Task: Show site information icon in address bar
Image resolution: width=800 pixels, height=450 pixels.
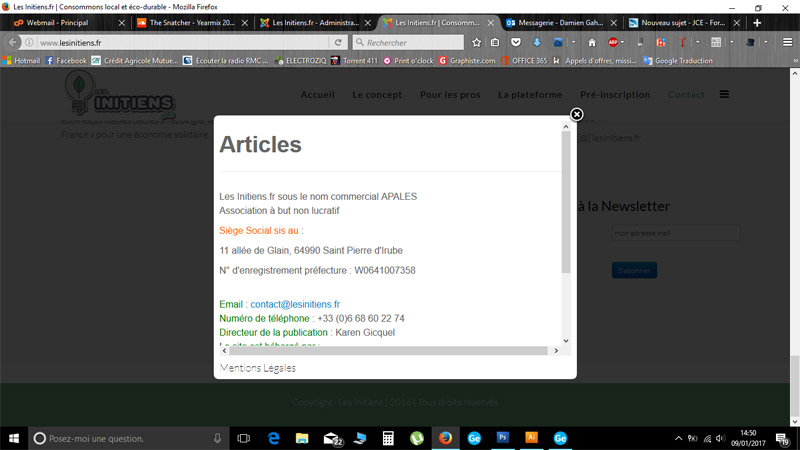Action: coord(29,42)
